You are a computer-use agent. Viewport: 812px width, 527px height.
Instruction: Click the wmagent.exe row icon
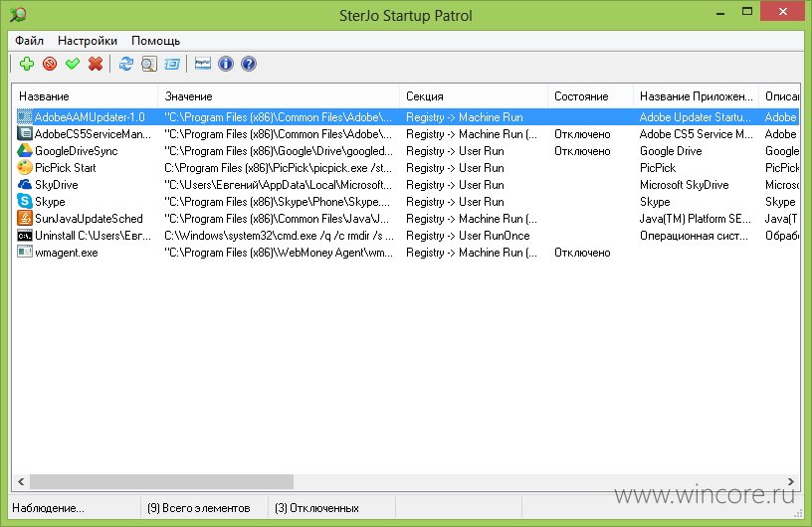click(x=24, y=253)
